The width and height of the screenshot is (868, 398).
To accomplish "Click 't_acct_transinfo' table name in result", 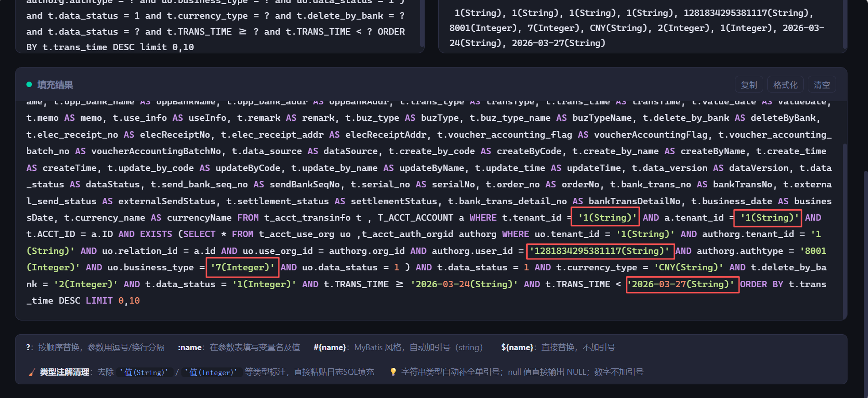I will (308, 218).
